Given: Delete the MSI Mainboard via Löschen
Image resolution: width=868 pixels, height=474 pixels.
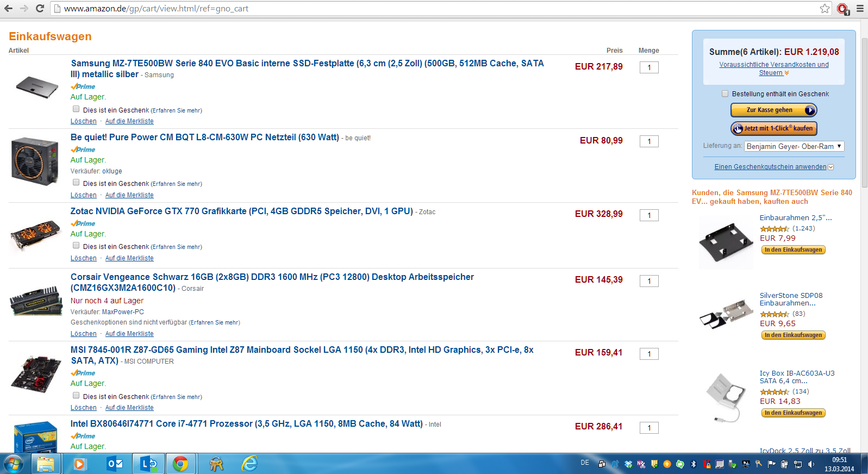Looking at the screenshot, I should click(x=84, y=408).
